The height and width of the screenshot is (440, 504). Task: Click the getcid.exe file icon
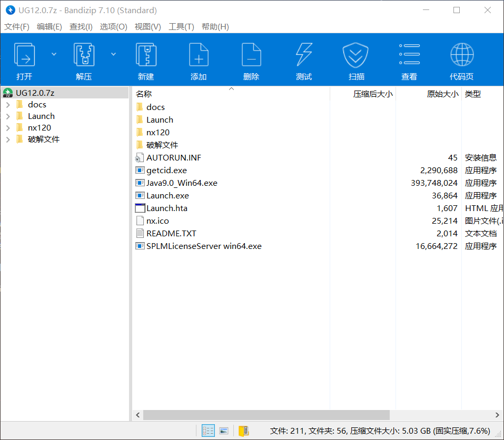140,170
